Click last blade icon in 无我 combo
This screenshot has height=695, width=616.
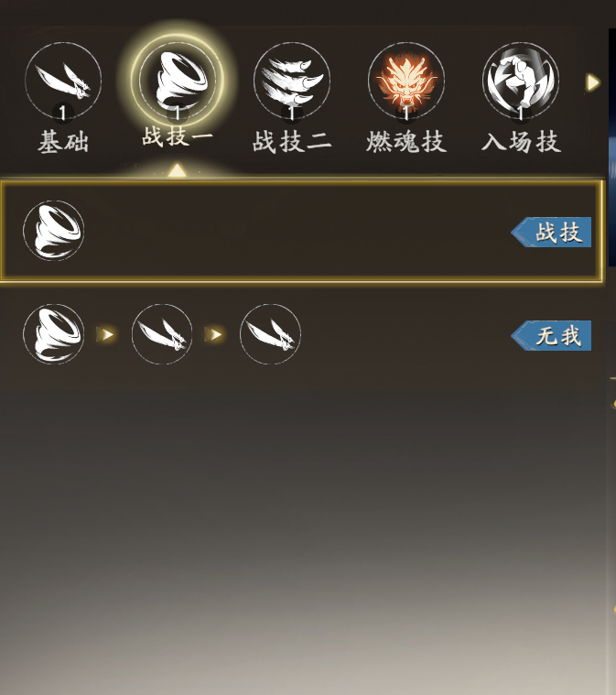coord(270,334)
